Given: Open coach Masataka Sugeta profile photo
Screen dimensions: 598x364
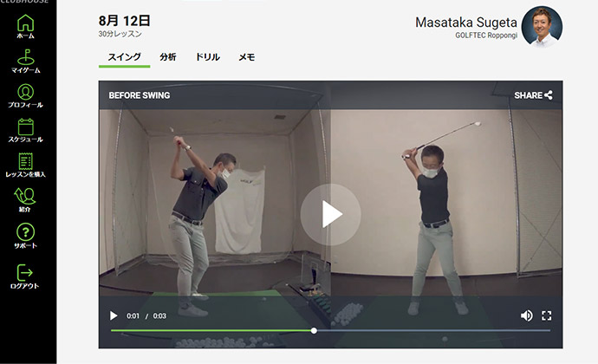Looking at the screenshot, I should 542,26.
